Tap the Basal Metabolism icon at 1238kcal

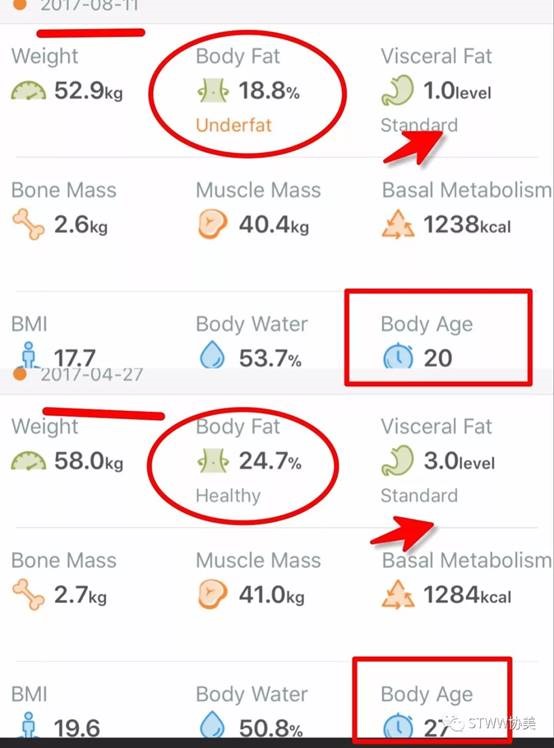point(398,224)
